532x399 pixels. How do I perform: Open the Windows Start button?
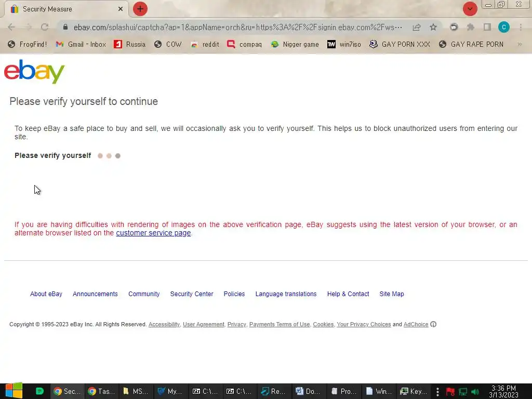coord(14,391)
